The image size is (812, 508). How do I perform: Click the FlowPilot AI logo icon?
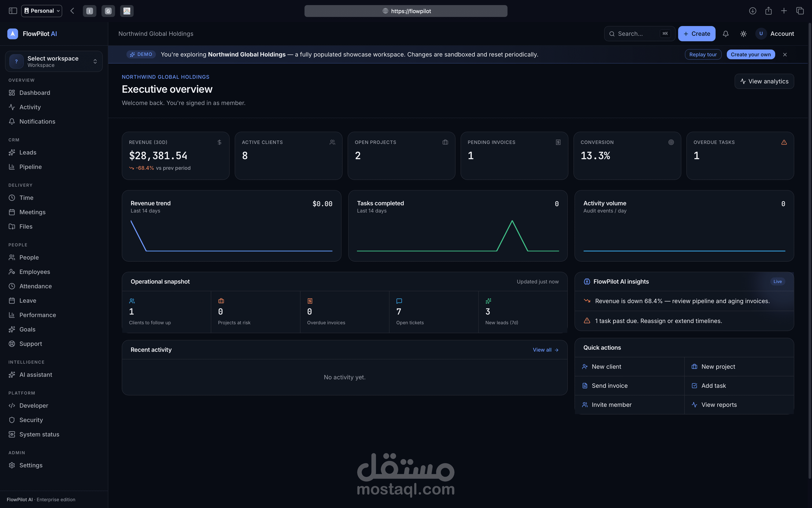(12, 34)
